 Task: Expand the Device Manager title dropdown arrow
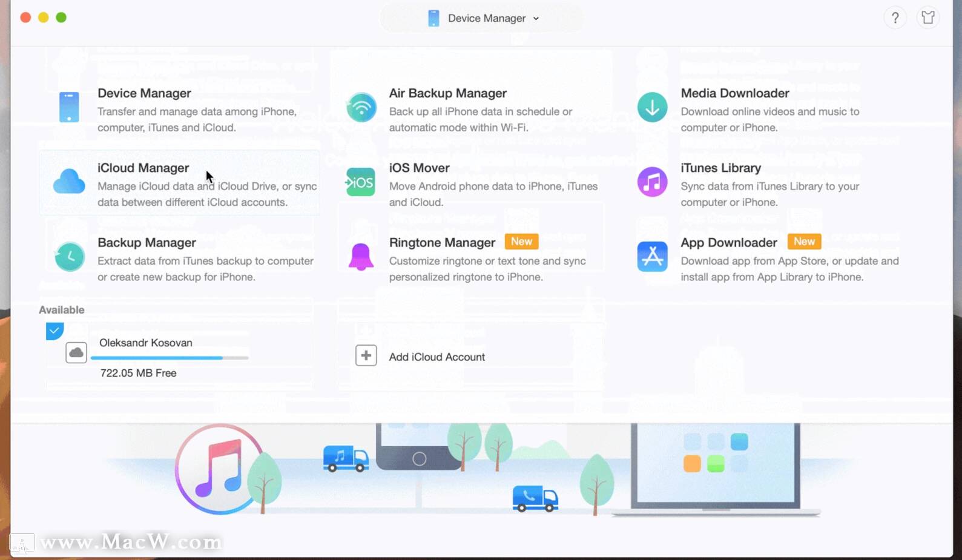[x=536, y=19]
